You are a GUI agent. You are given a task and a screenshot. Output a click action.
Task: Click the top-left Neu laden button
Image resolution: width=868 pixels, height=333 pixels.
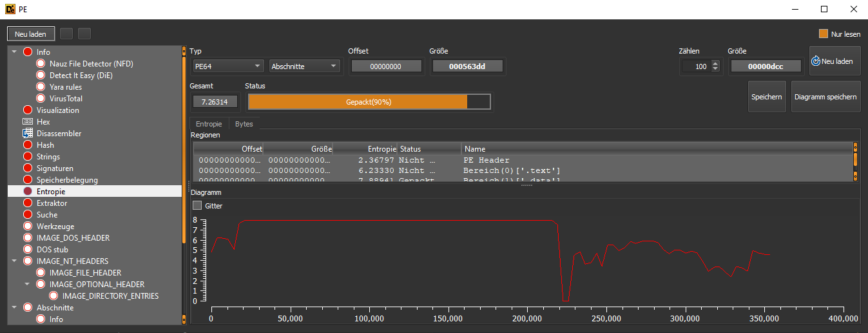point(31,34)
